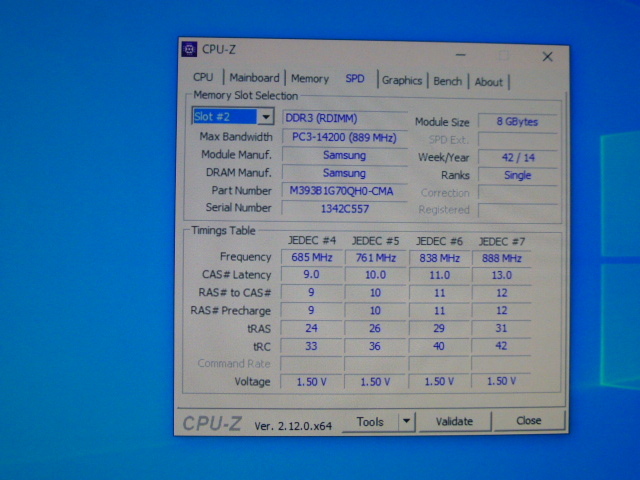Click the 685 MHz frequency cell
The height and width of the screenshot is (480, 640).
pyautogui.click(x=311, y=257)
